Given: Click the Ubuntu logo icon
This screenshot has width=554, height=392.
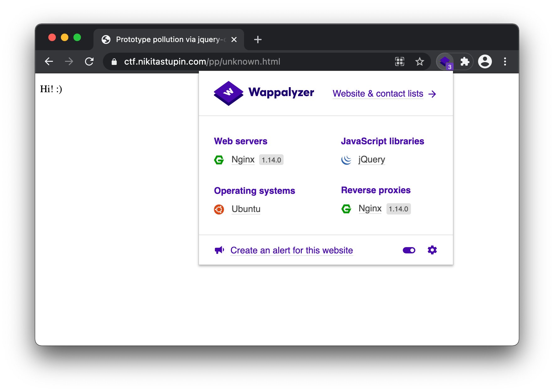Looking at the screenshot, I should 219,209.
